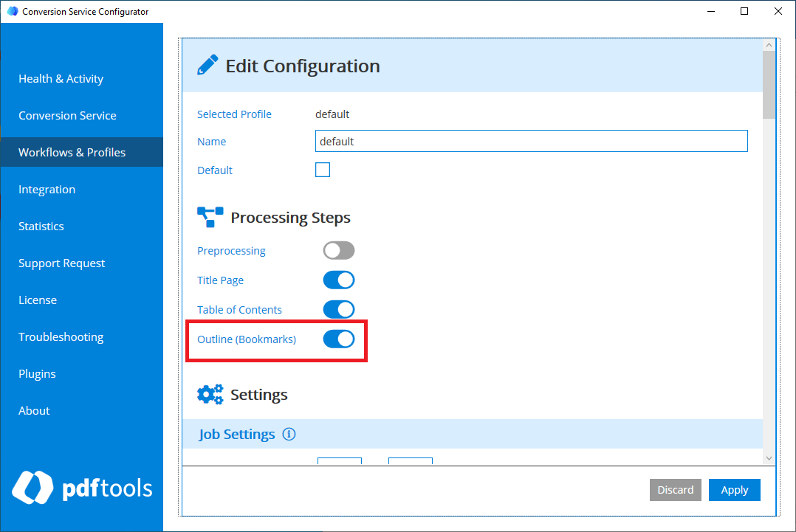Click the vertical scrollbar thumb
This screenshot has height=532, width=796.
tap(769, 85)
